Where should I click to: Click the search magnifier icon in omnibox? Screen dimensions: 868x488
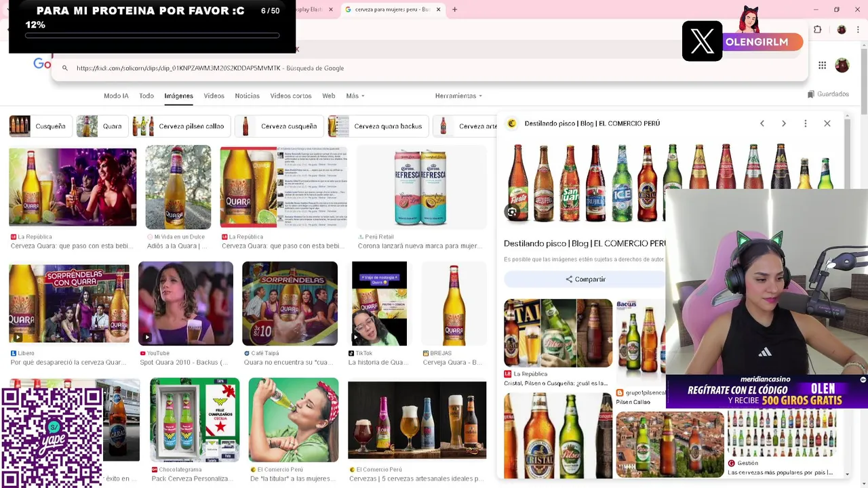coord(64,68)
